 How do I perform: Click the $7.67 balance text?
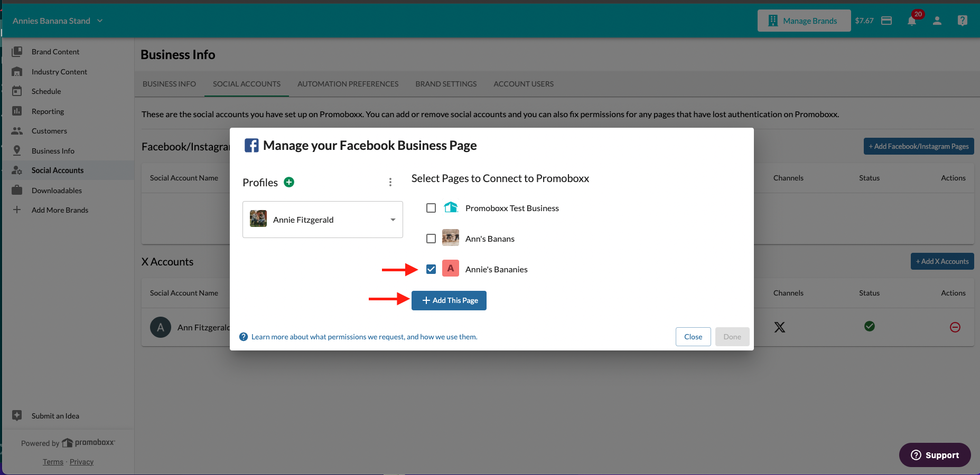click(x=864, y=21)
